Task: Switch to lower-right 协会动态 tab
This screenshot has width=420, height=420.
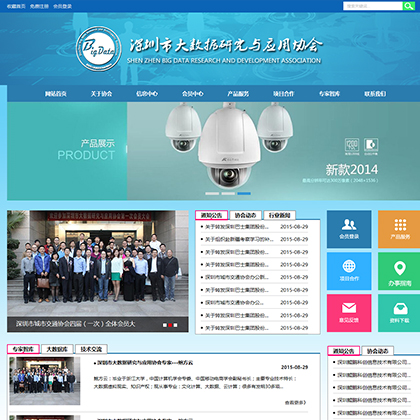Action: point(378,351)
